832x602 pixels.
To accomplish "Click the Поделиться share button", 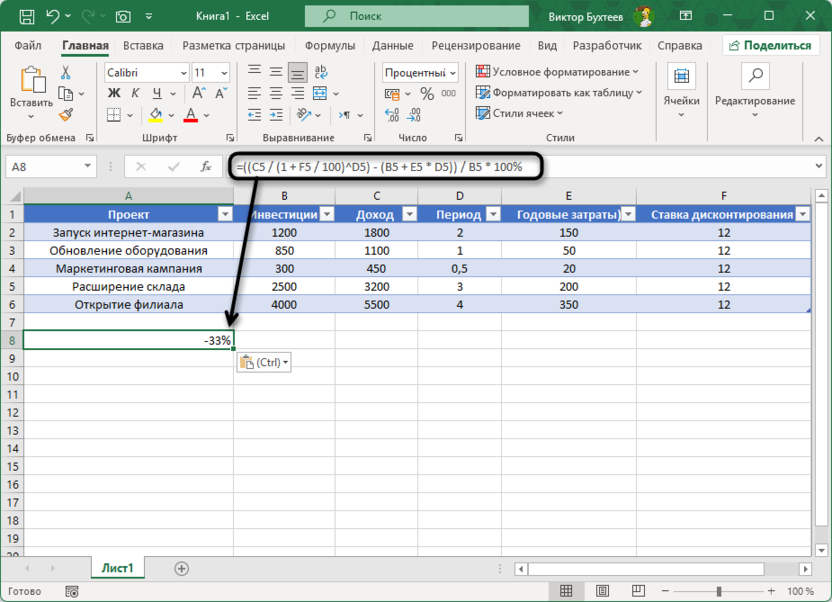I will pos(769,46).
